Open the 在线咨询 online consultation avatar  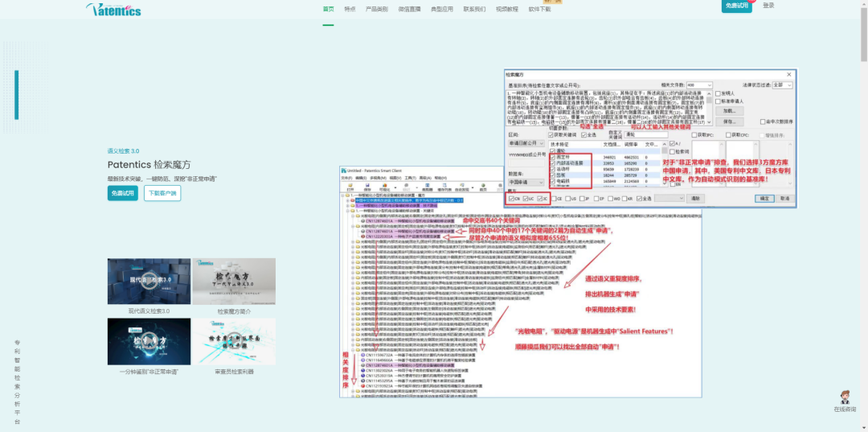pos(845,397)
